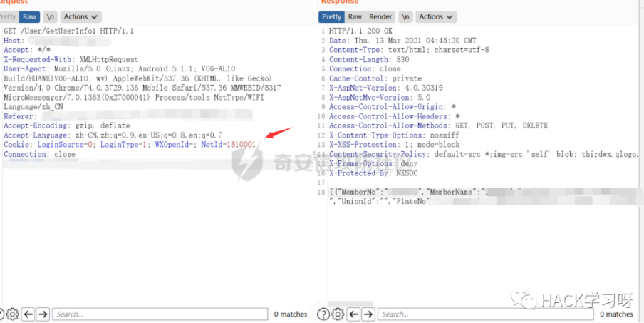Click X-Requested-With header line
The width and height of the screenshot is (644, 323).
tap(71, 60)
